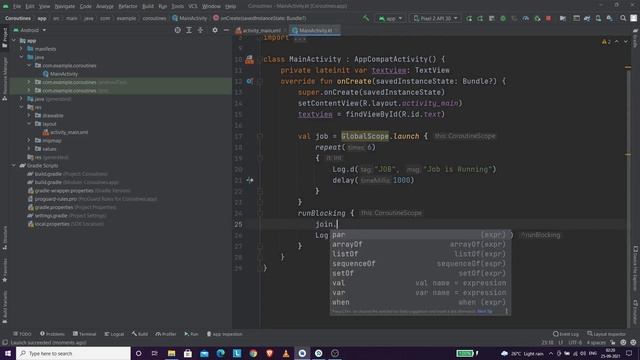Click the Collapse All icon in Project panel
Image resolution: width=640 pixels, height=360 pixels.
click(x=200, y=30)
